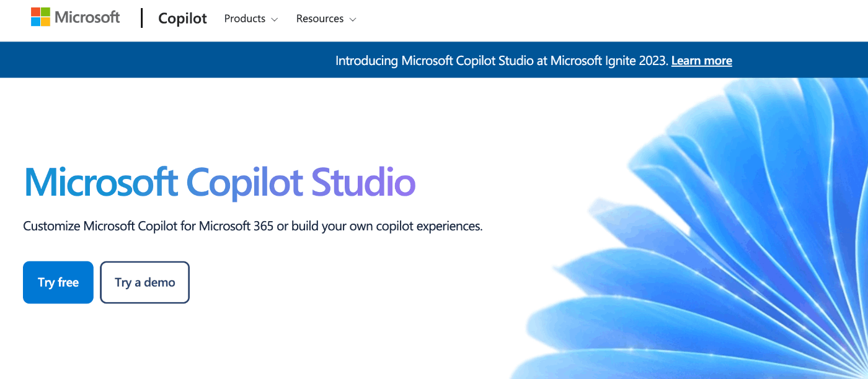Click the Microsoft four-square logo icon

click(41, 17)
